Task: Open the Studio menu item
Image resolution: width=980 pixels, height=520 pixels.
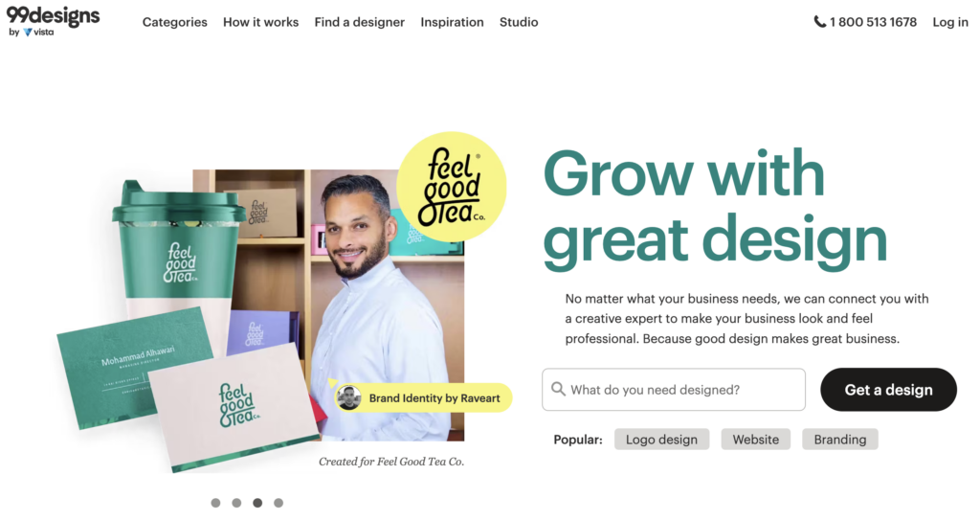Action: pos(519,22)
